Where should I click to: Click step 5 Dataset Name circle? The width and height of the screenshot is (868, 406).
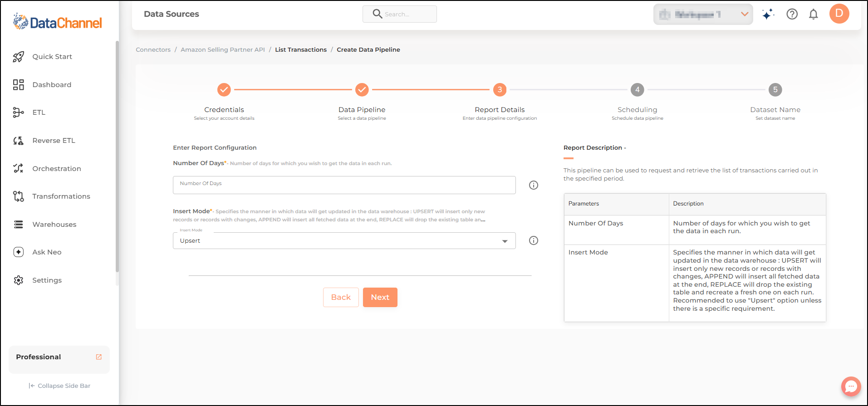click(775, 90)
